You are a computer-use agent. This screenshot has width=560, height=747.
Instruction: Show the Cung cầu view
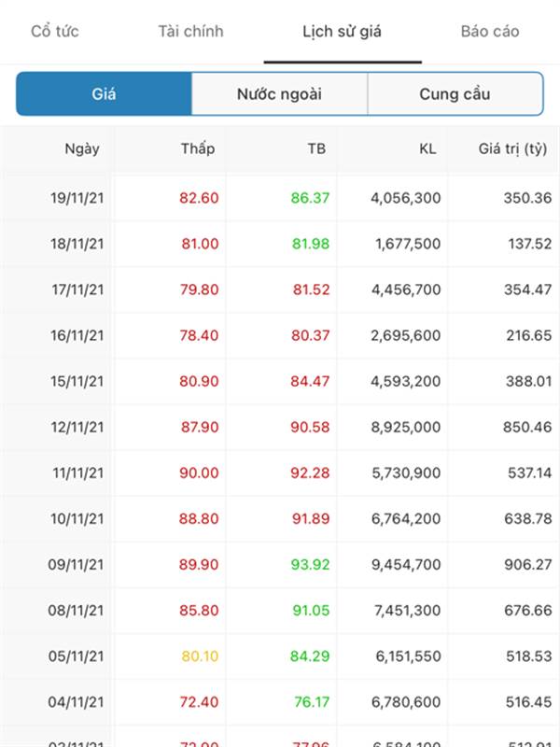point(455,93)
